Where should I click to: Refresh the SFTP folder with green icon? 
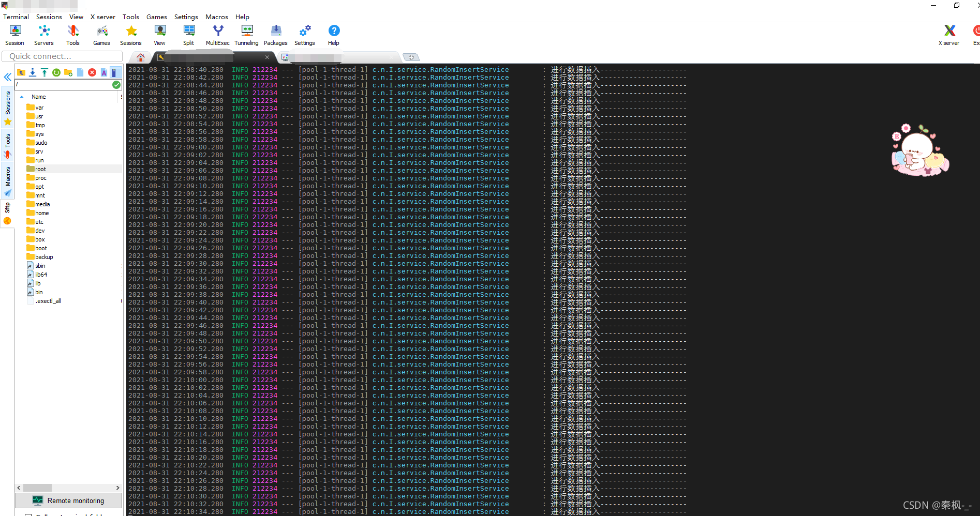point(56,72)
